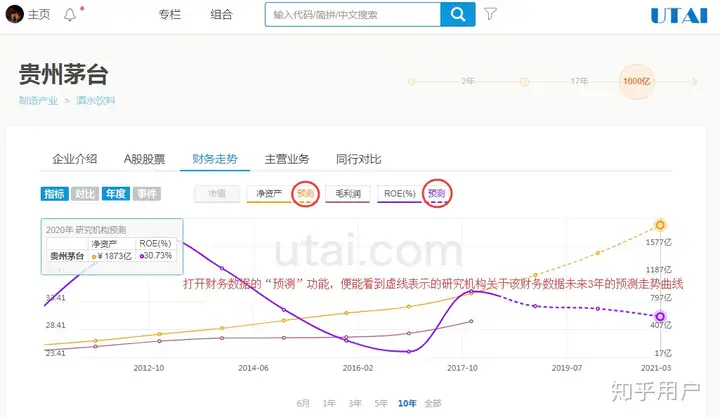The height and width of the screenshot is (417, 720).
Task: Toggle the 市值 series
Action: pyautogui.click(x=217, y=193)
